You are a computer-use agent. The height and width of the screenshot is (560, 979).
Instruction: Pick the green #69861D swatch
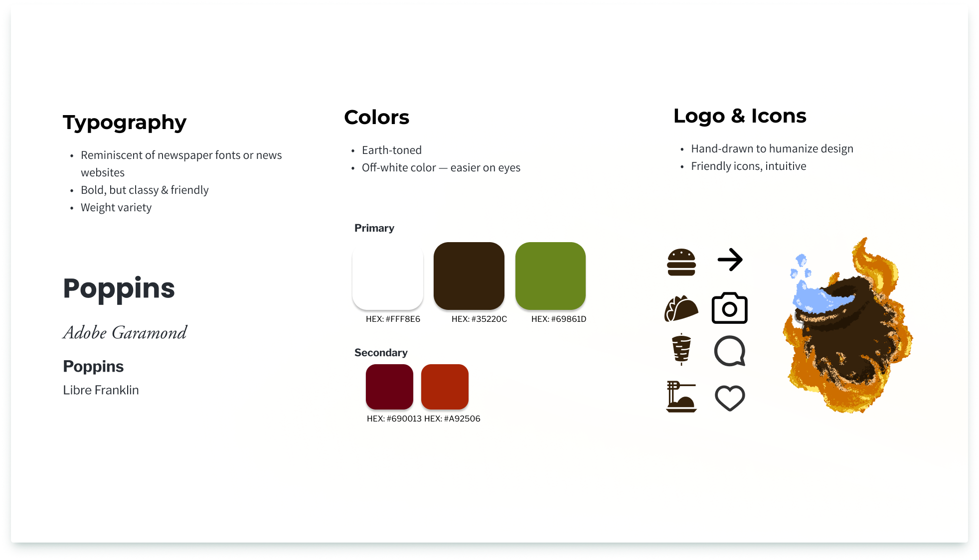coord(550,276)
